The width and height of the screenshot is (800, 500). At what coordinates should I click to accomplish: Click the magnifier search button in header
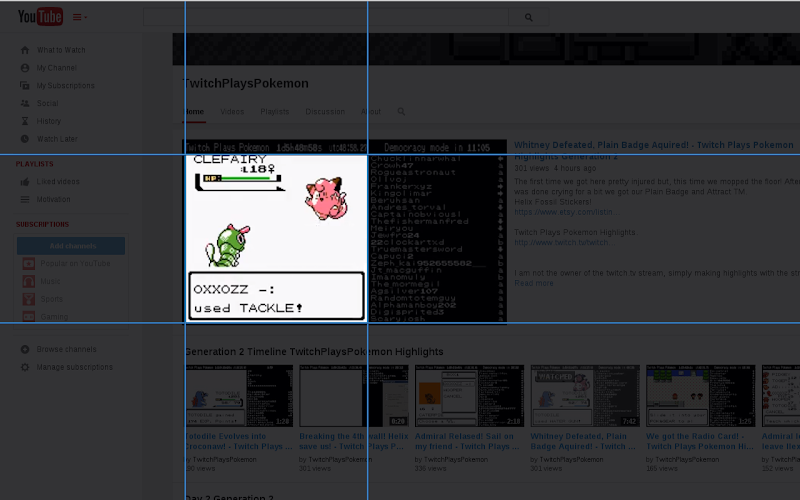pos(529,17)
